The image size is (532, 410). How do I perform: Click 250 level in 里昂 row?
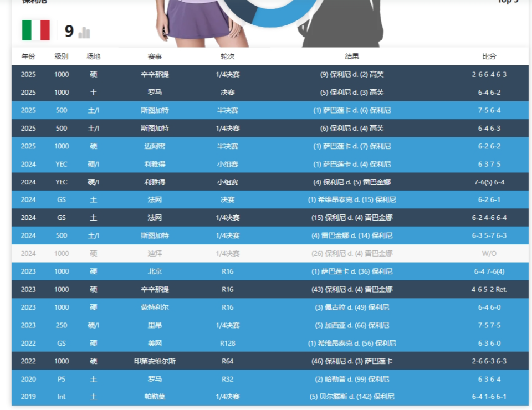pyautogui.click(x=62, y=326)
